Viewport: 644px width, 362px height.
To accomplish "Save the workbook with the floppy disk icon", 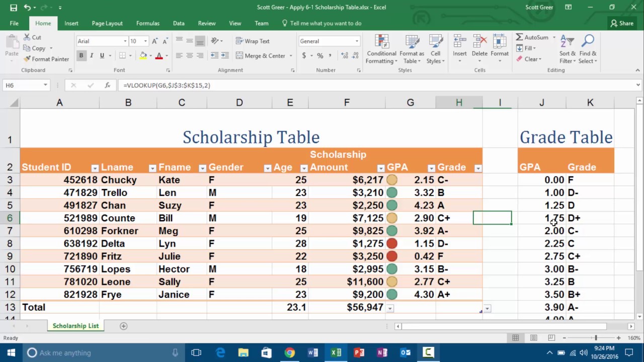I will (x=14, y=8).
